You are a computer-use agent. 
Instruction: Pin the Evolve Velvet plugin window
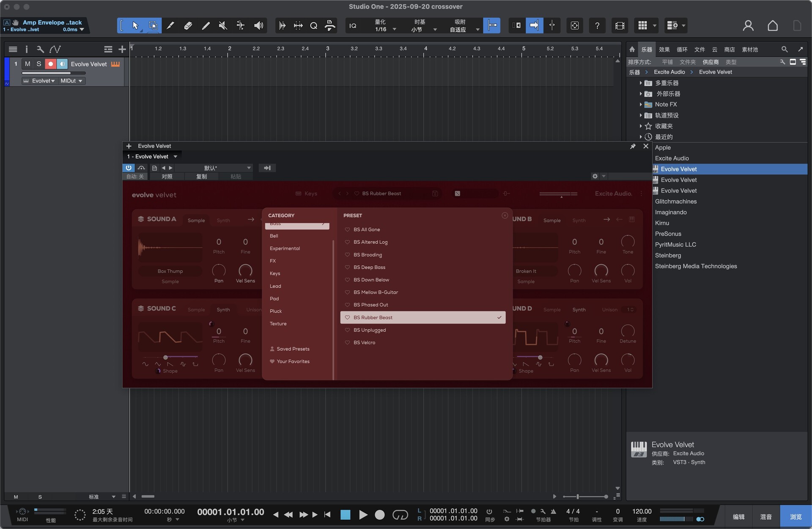point(633,146)
